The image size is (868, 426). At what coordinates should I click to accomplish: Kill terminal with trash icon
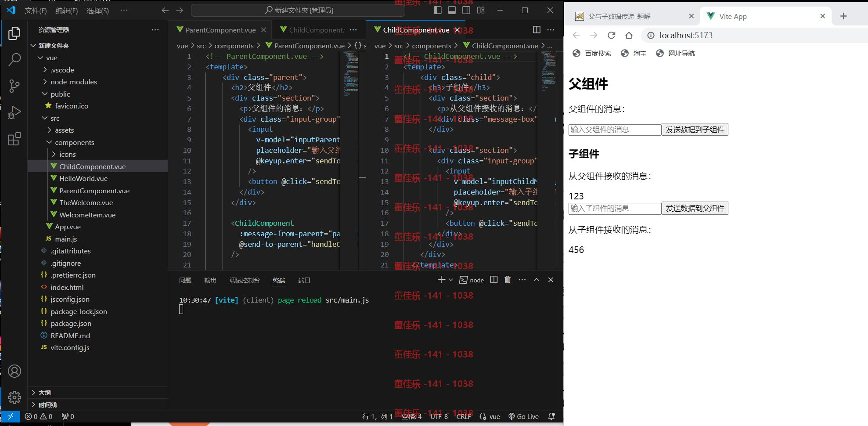coord(508,280)
